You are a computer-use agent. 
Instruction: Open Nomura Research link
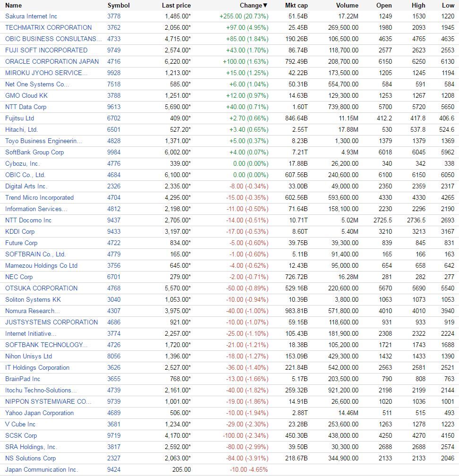pyautogui.click(x=33, y=311)
